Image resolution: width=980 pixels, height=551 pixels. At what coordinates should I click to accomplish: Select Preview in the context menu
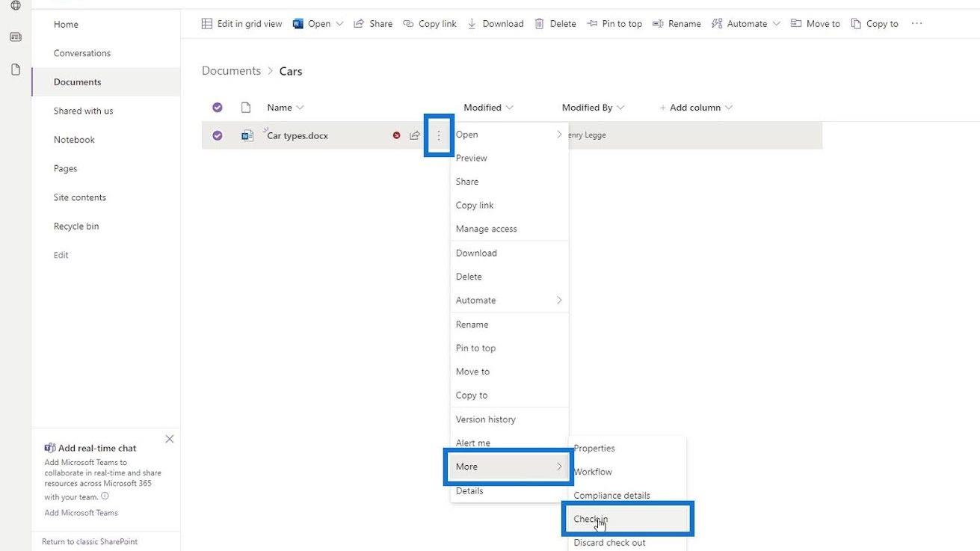click(x=509, y=158)
